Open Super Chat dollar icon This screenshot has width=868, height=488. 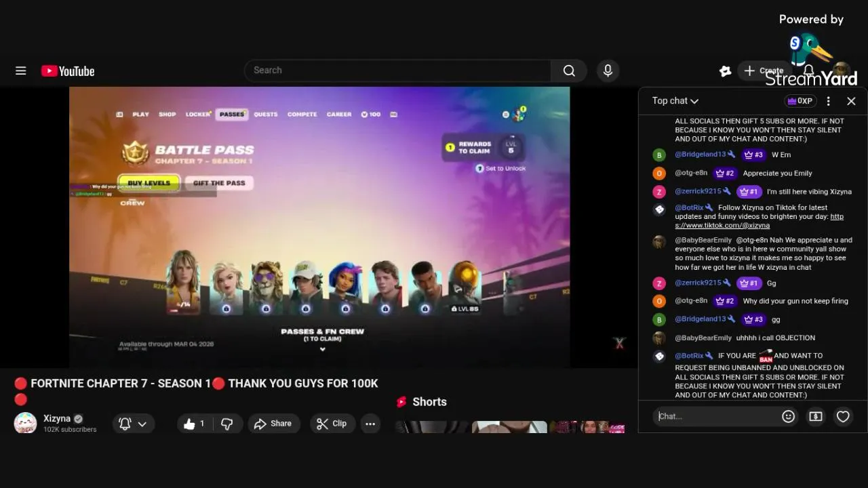pos(816,416)
